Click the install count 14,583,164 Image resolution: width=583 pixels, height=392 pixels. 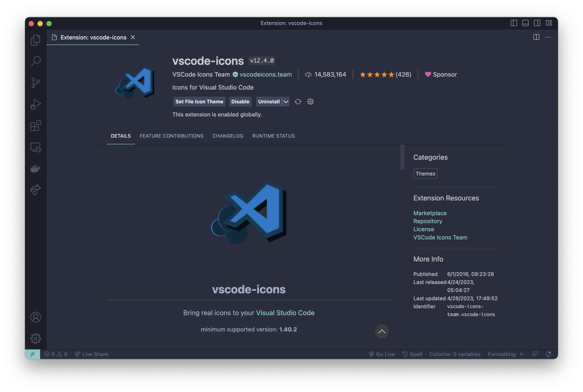pyautogui.click(x=326, y=74)
